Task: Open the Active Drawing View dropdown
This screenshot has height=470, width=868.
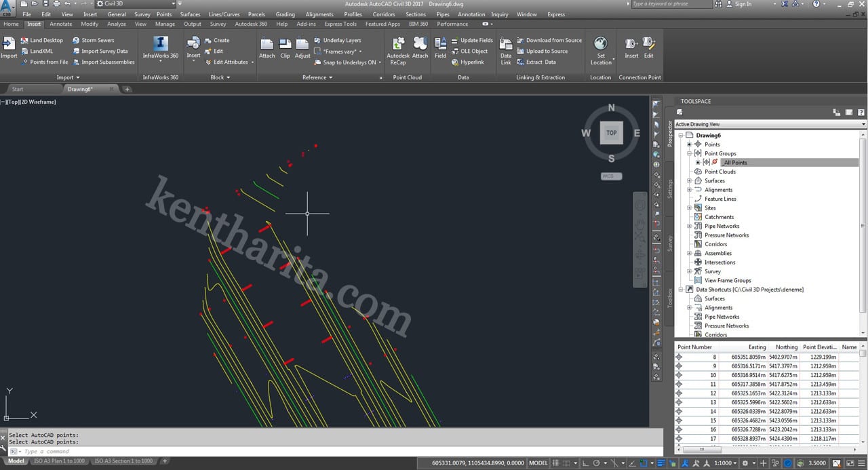Action: tap(770, 124)
